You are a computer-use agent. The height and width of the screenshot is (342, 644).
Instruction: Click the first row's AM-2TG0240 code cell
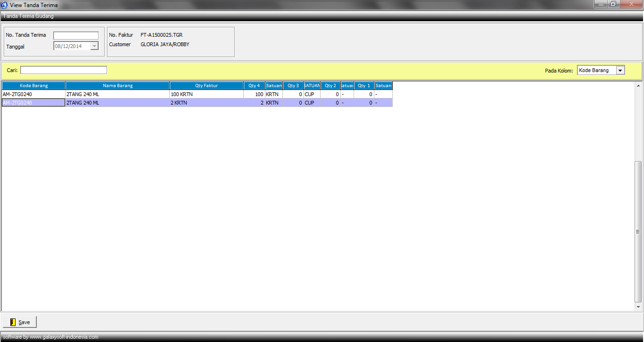[33, 94]
